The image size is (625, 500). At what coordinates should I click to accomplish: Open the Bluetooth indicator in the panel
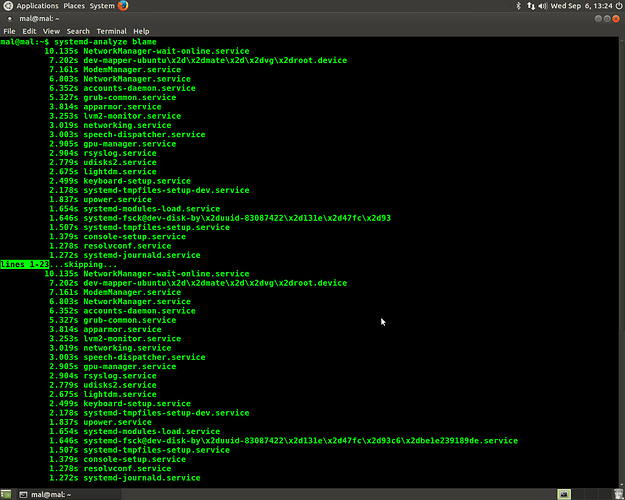pos(518,6)
